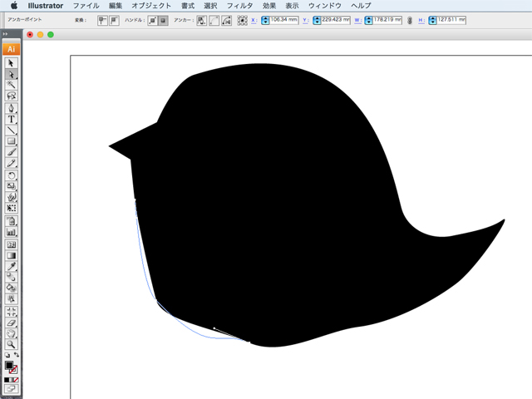Open the オブジェクト menu

tap(151, 6)
